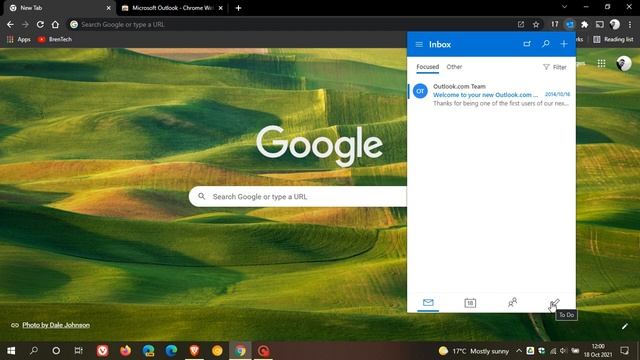Open the Apps bookmark shortcut
The height and width of the screenshot is (360, 640).
[19, 39]
